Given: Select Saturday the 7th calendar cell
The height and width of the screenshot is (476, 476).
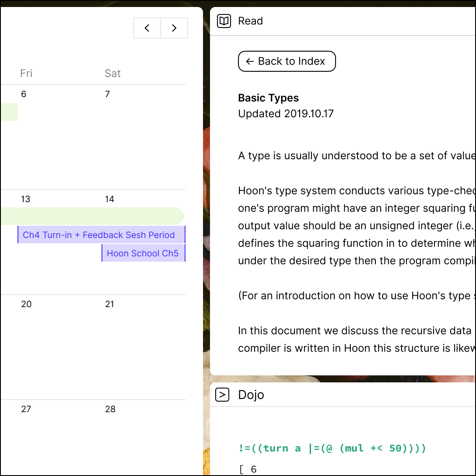Looking at the screenshot, I should click(143, 137).
